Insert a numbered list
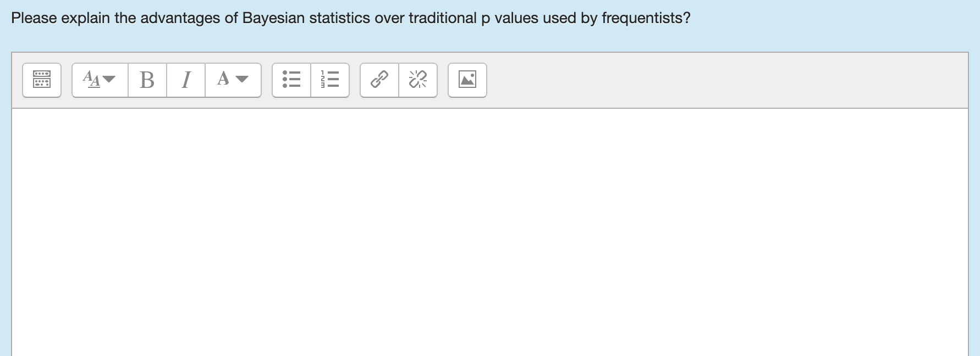This screenshot has width=980, height=356. pos(330,80)
